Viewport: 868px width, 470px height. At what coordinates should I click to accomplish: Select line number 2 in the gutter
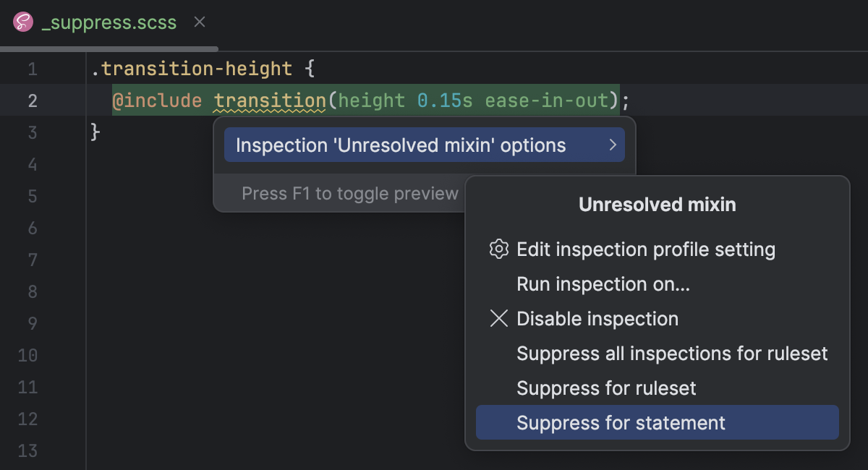(x=32, y=101)
